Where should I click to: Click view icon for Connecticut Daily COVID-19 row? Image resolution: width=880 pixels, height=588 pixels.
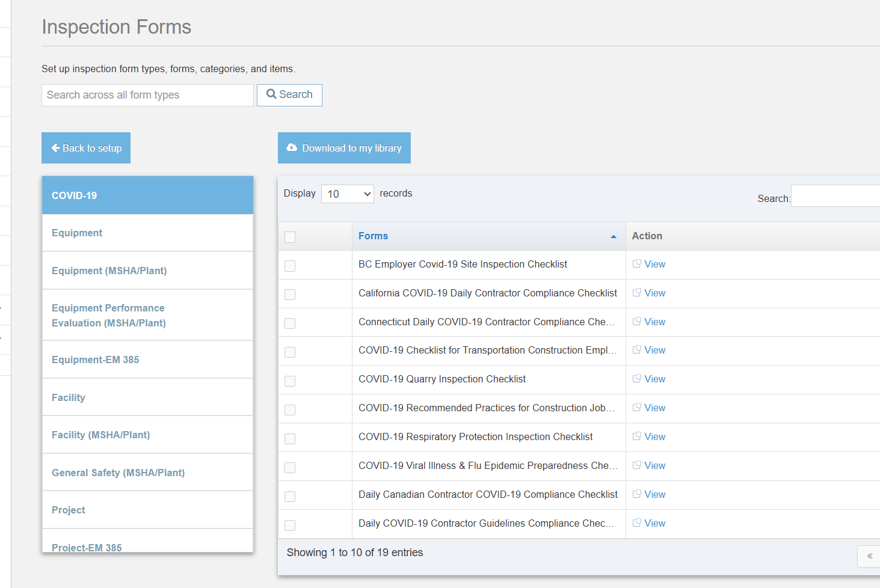click(x=636, y=322)
